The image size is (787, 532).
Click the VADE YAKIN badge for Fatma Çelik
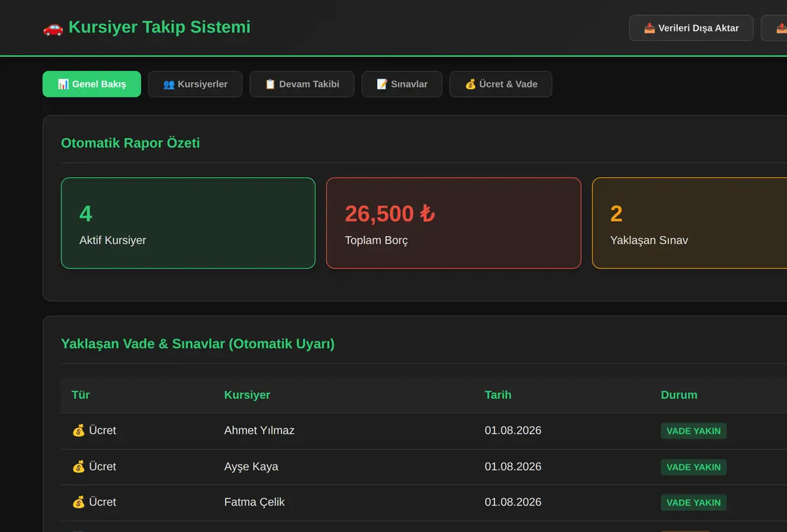coord(694,502)
